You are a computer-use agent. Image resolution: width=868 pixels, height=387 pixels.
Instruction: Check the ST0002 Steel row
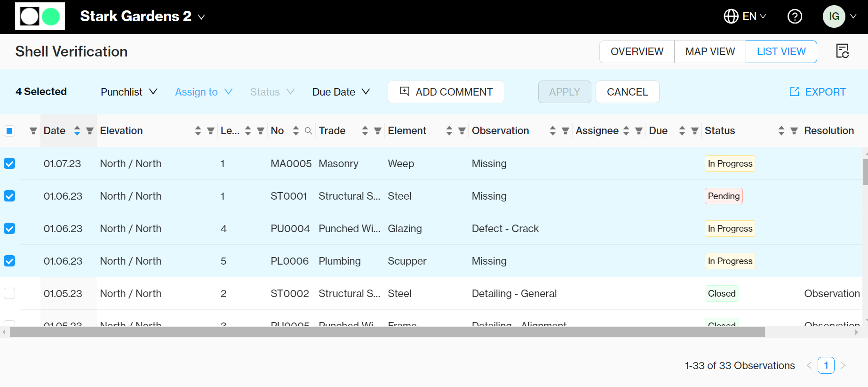(x=9, y=293)
